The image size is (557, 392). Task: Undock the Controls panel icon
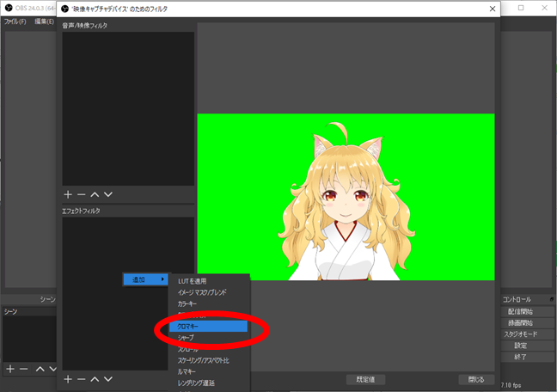[551, 299]
